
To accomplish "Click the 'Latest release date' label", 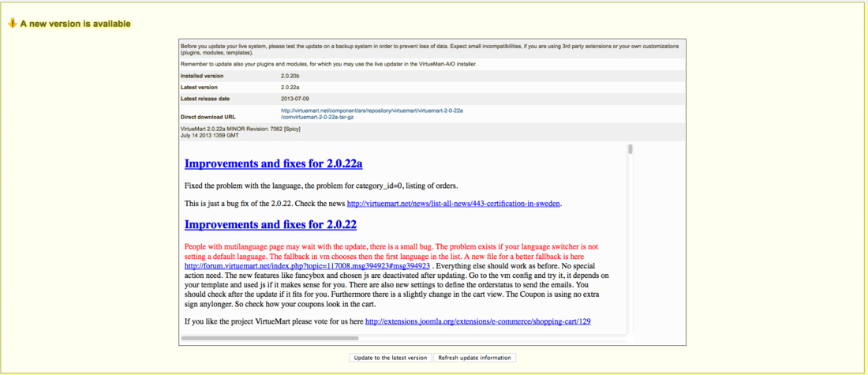I will pyautogui.click(x=205, y=99).
